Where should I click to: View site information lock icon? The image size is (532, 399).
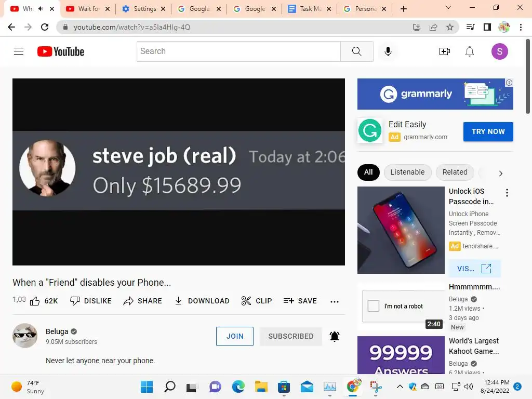tap(65, 27)
